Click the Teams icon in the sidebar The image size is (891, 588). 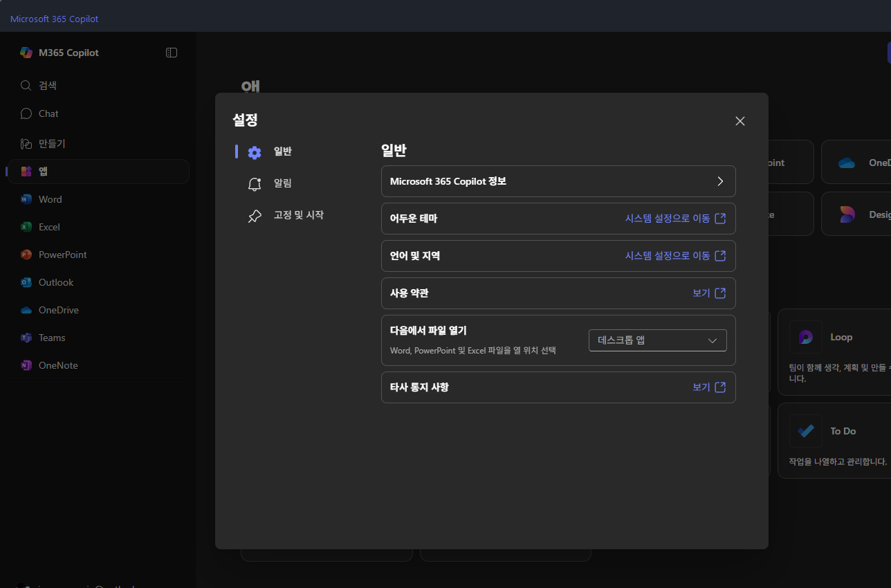coord(26,338)
